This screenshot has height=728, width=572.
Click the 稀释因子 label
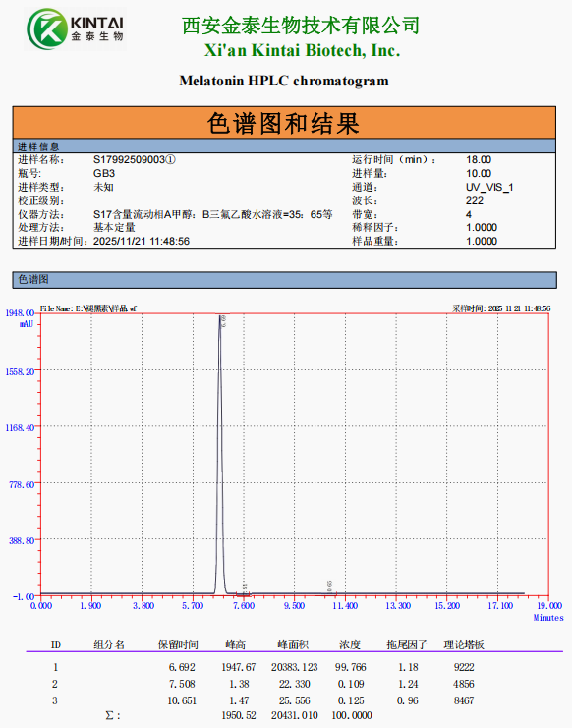coord(374,228)
